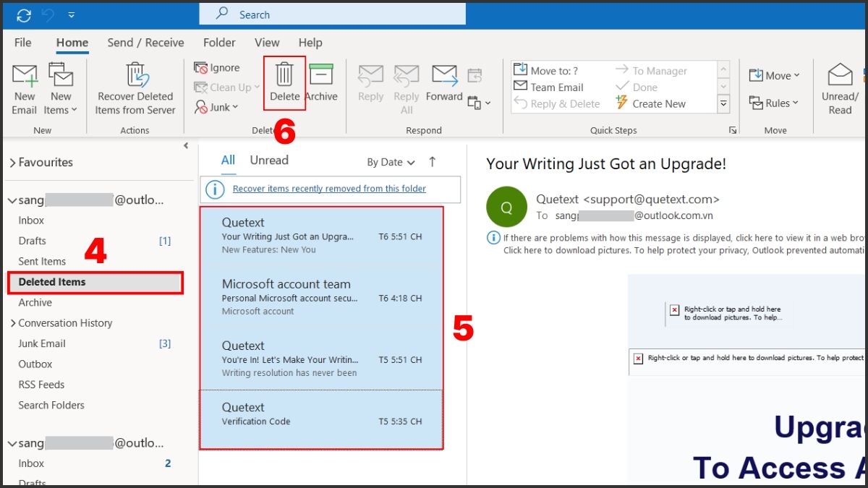The image size is (868, 488).
Task: Open the File menu tab
Action: (23, 43)
